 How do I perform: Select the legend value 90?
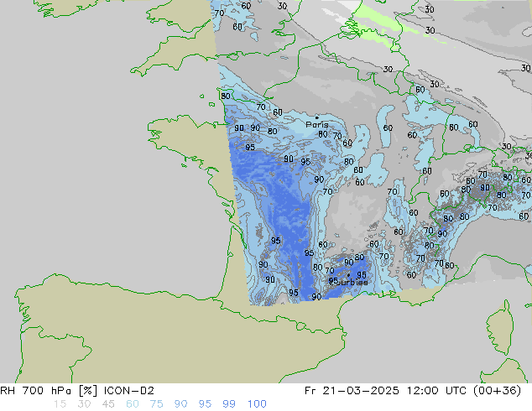click(x=180, y=404)
